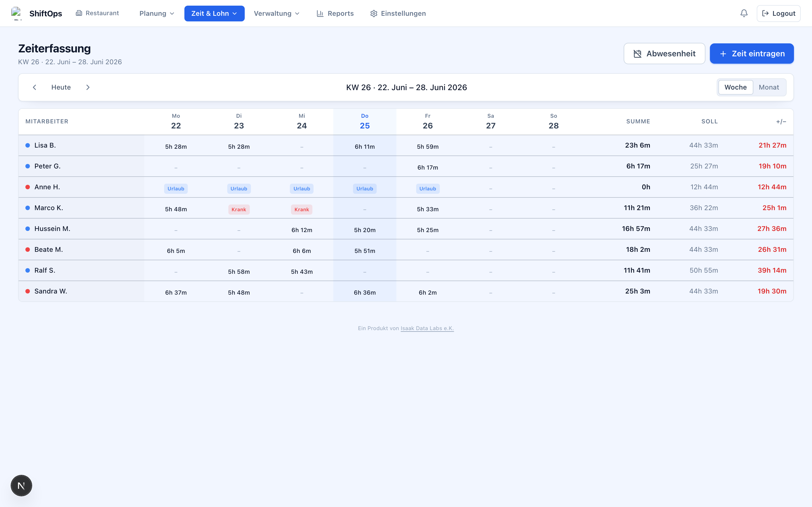
Task: Log out with the Logout button
Action: pos(778,14)
